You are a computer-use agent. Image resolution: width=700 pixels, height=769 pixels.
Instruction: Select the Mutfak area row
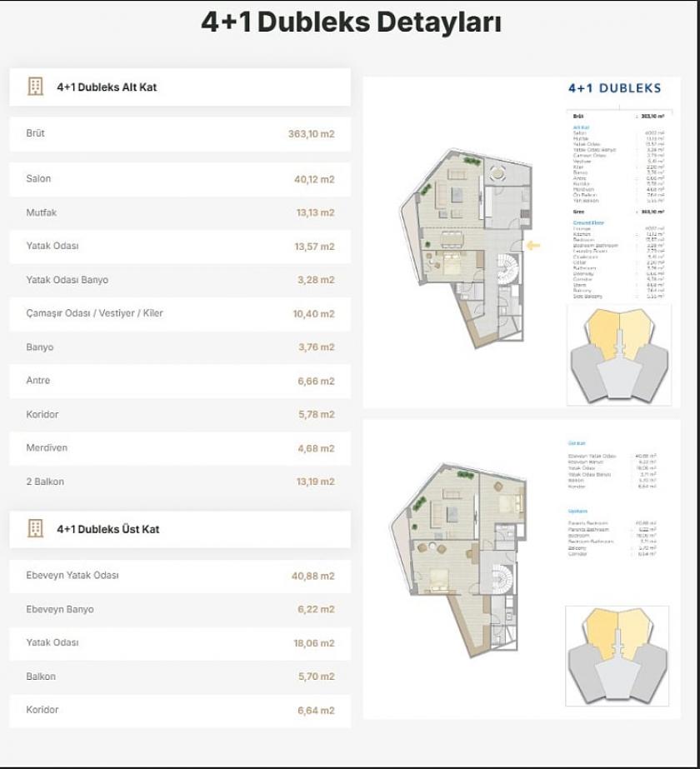[179, 212]
